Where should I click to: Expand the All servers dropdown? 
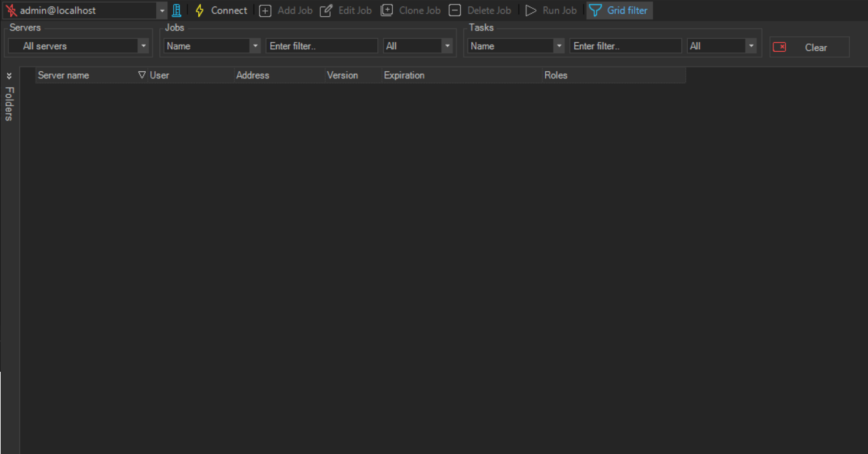click(x=143, y=46)
